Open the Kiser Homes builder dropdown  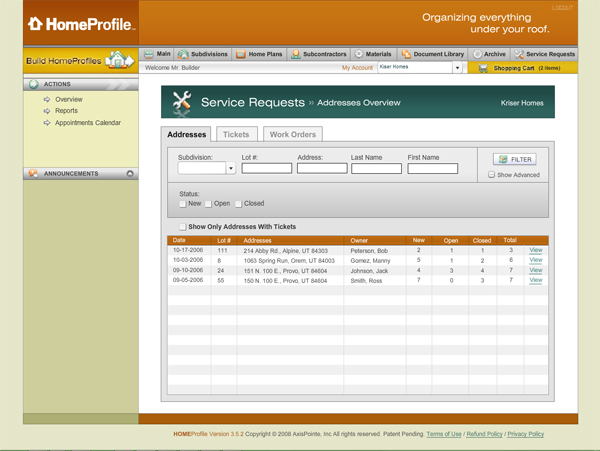point(457,68)
